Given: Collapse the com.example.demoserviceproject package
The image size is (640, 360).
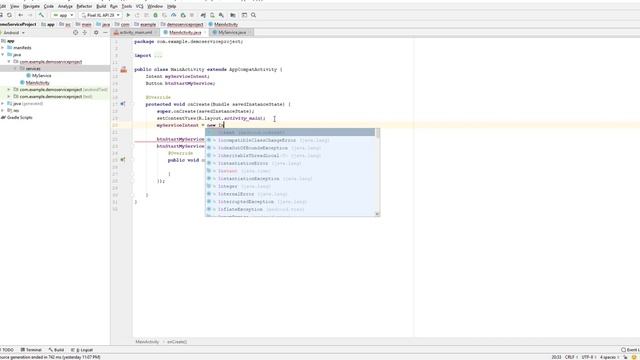Looking at the screenshot, I should [9, 62].
